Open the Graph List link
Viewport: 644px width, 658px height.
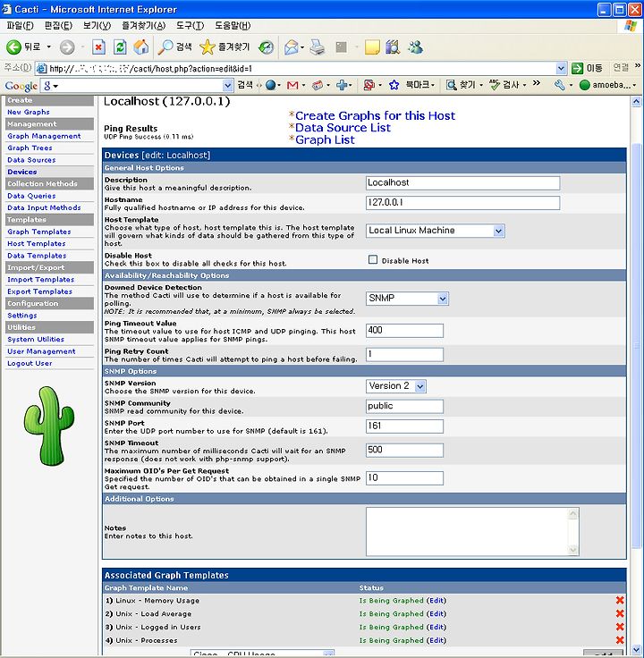325,139
